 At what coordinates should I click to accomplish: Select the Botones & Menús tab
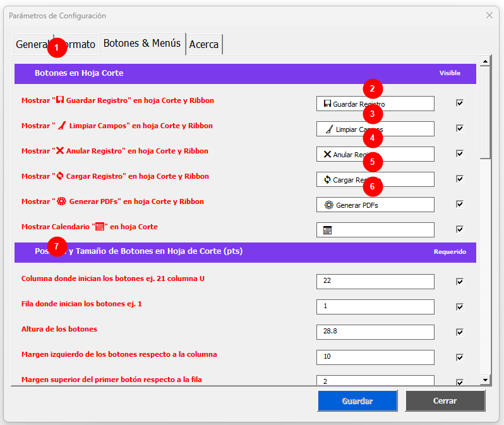pos(142,44)
